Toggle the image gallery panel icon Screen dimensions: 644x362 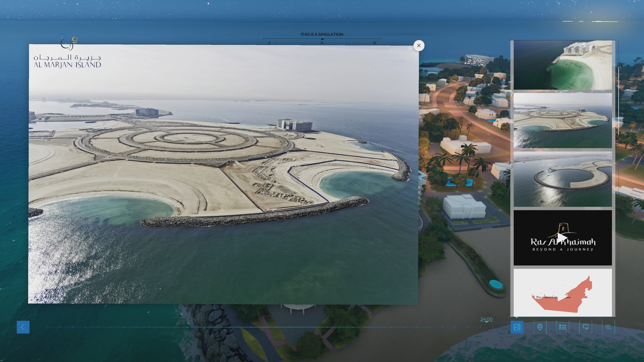click(517, 327)
